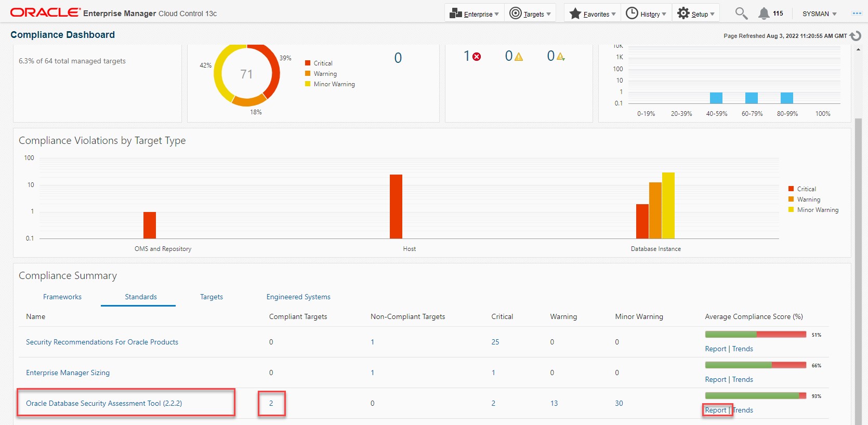Open the Enterprise dropdown menu
This screenshot has height=425, width=868.
[474, 14]
